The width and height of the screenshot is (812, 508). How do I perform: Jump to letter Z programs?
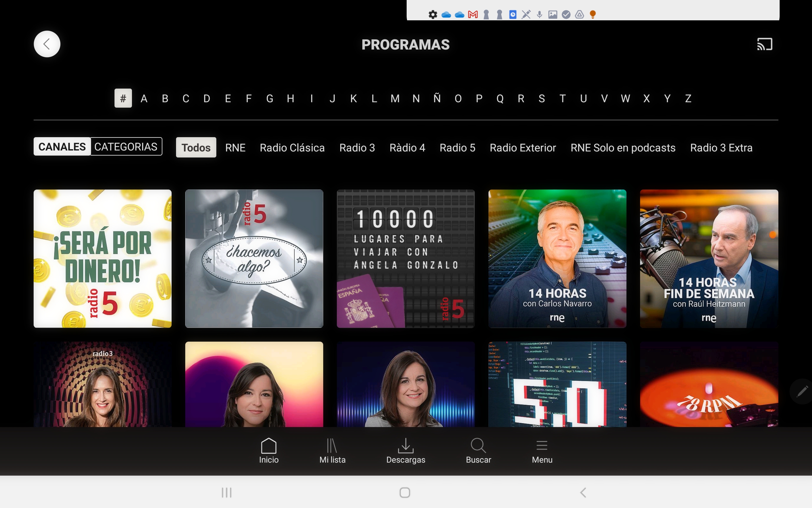tap(688, 98)
